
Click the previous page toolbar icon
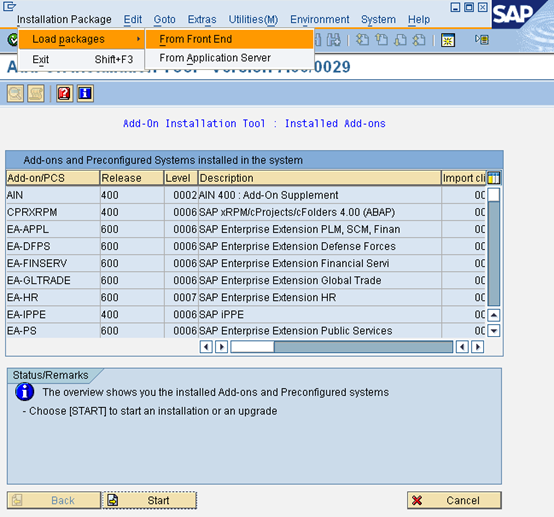[381, 40]
